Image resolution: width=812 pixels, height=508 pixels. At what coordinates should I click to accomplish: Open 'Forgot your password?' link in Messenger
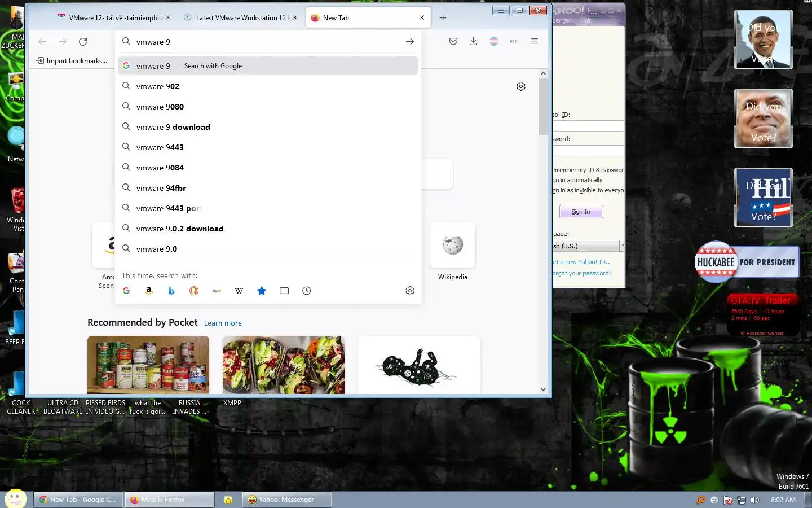582,273
